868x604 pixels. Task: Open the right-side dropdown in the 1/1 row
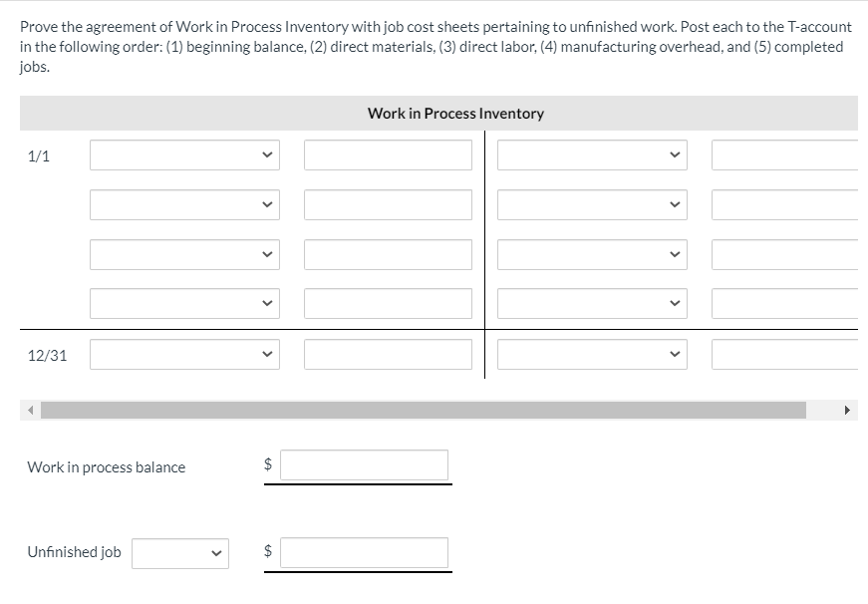pyautogui.click(x=592, y=154)
